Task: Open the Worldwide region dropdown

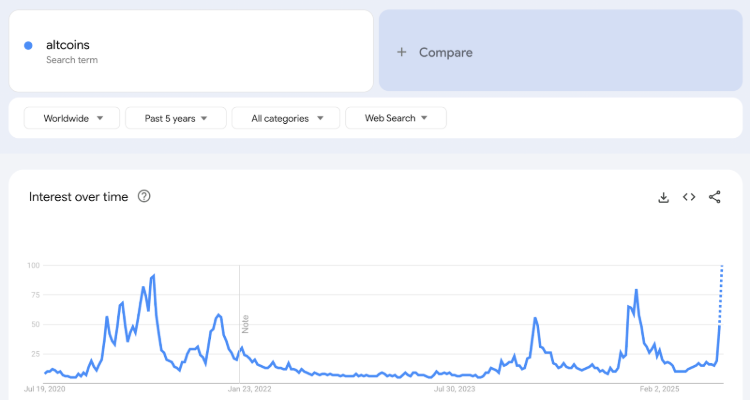Action: (x=72, y=118)
